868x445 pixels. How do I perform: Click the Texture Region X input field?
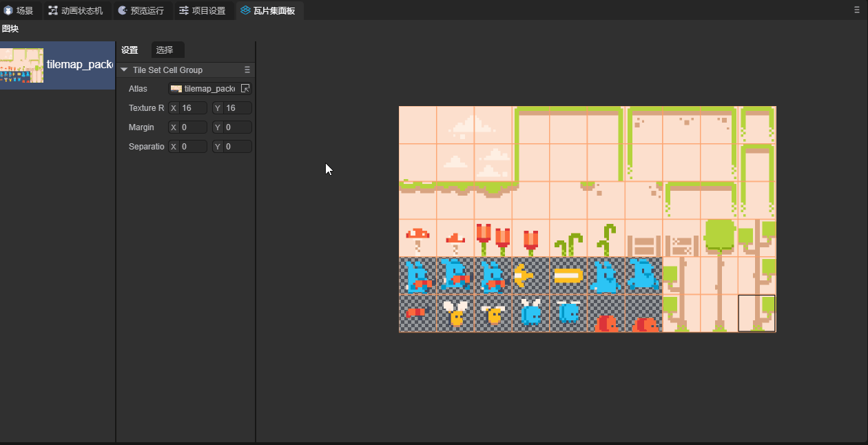[193, 108]
